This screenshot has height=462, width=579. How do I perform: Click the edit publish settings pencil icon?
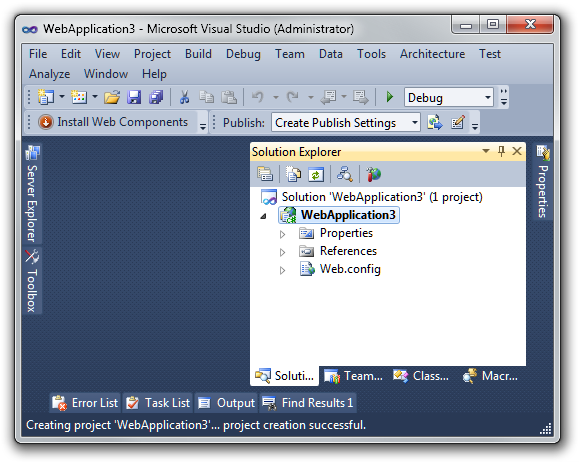(458, 122)
